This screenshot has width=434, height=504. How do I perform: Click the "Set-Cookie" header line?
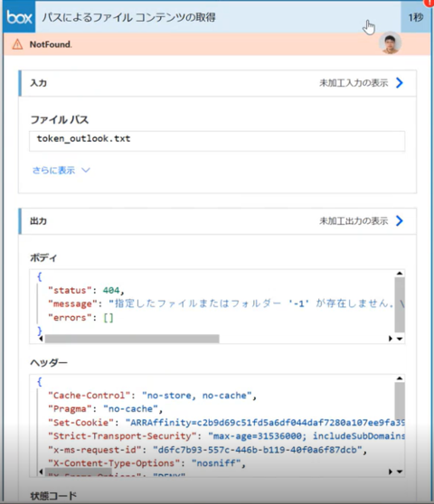[226, 423]
